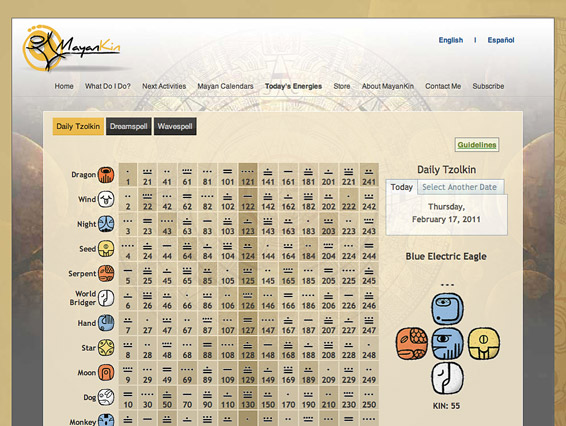Click kin cell 106 in the World Bridger row

tap(227, 298)
